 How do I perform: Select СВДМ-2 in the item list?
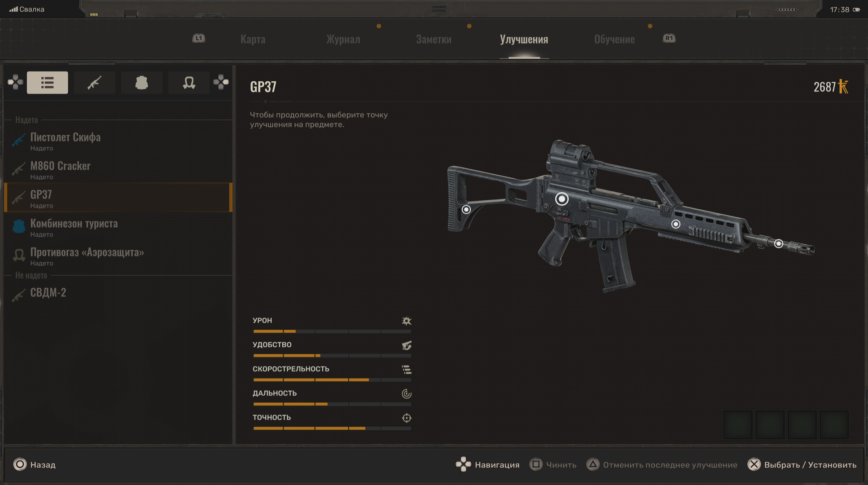pyautogui.click(x=48, y=293)
